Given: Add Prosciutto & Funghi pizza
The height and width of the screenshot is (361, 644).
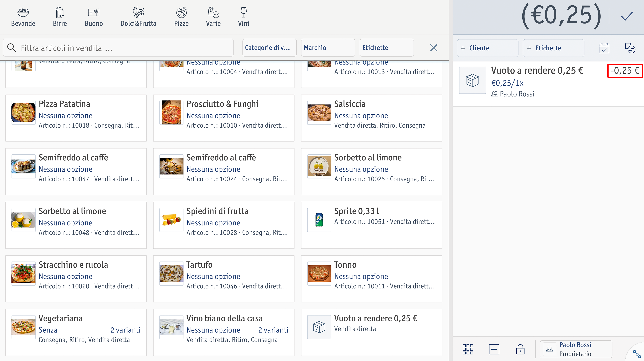Looking at the screenshot, I should tap(224, 118).
